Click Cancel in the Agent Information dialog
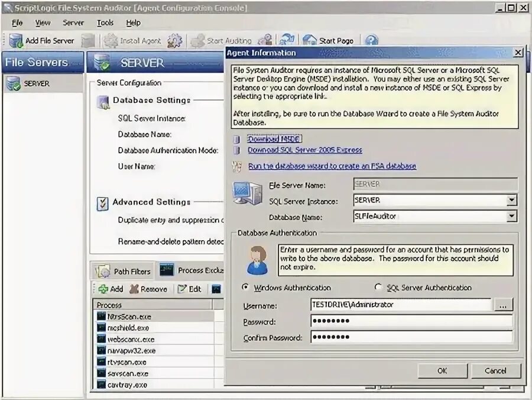Image resolution: width=532 pixels, height=400 pixels. point(496,371)
